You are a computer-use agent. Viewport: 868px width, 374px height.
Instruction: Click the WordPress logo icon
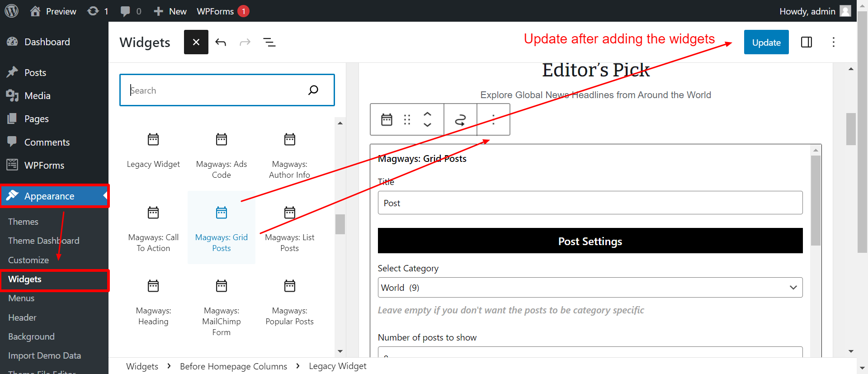(x=11, y=11)
